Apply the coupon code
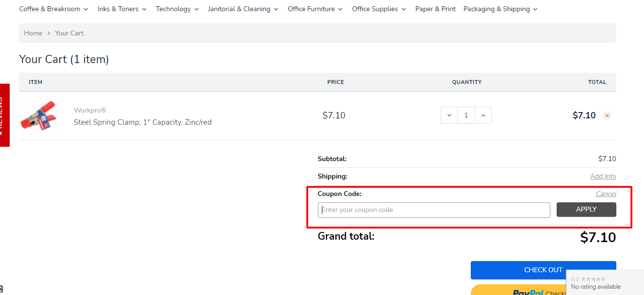 point(586,210)
